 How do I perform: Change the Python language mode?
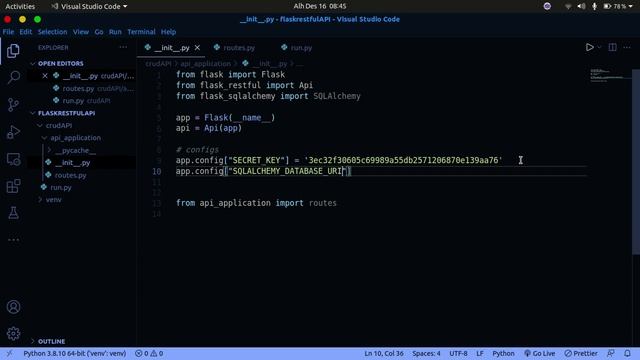(503, 353)
